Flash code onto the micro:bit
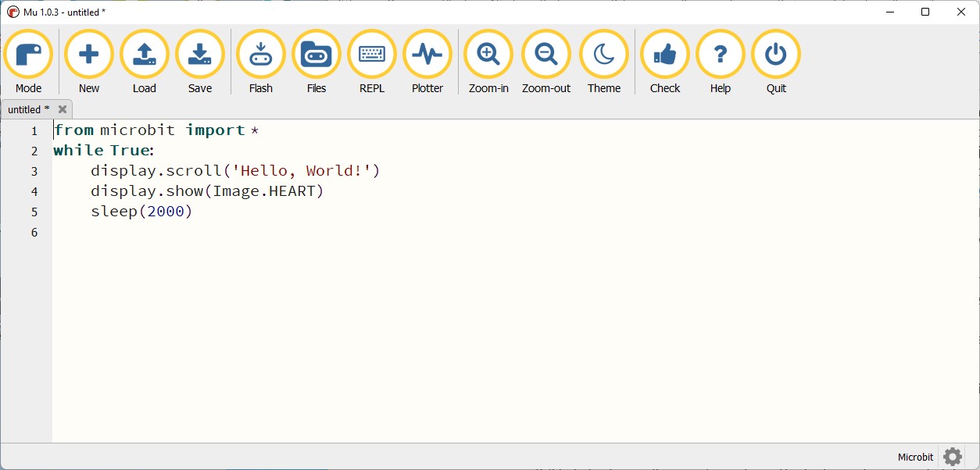 point(261,62)
